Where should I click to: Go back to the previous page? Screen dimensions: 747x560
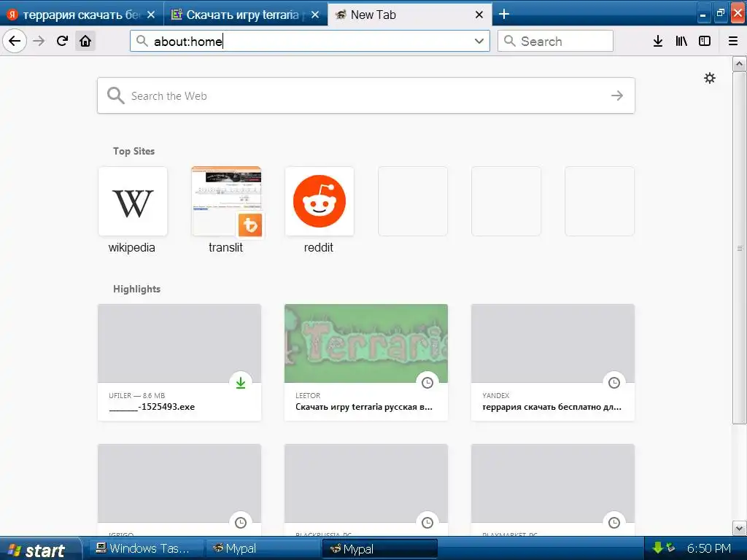pyautogui.click(x=15, y=41)
